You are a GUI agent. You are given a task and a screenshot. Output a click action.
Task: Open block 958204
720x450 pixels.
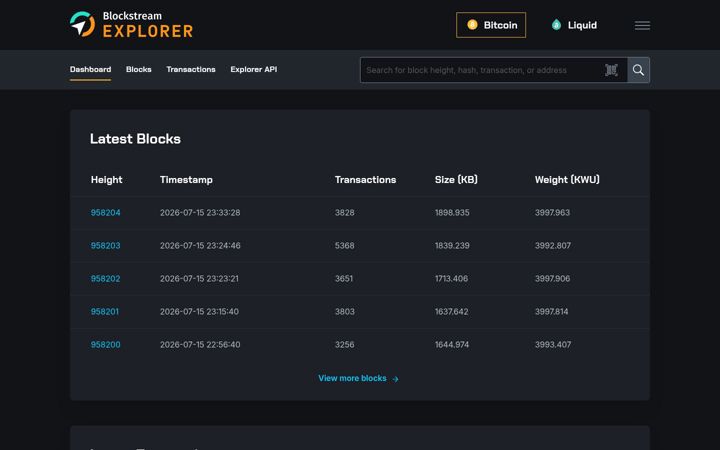(x=106, y=213)
